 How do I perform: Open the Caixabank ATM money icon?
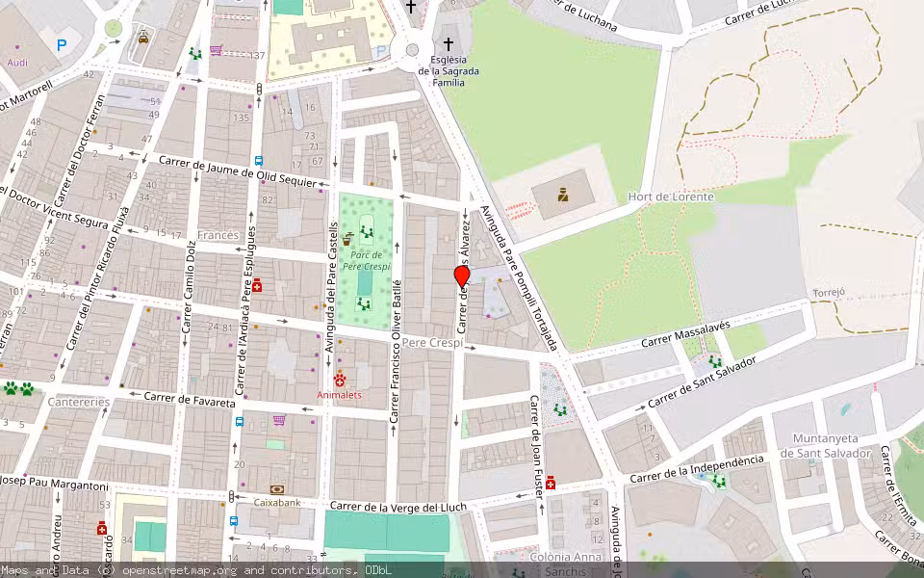276,489
